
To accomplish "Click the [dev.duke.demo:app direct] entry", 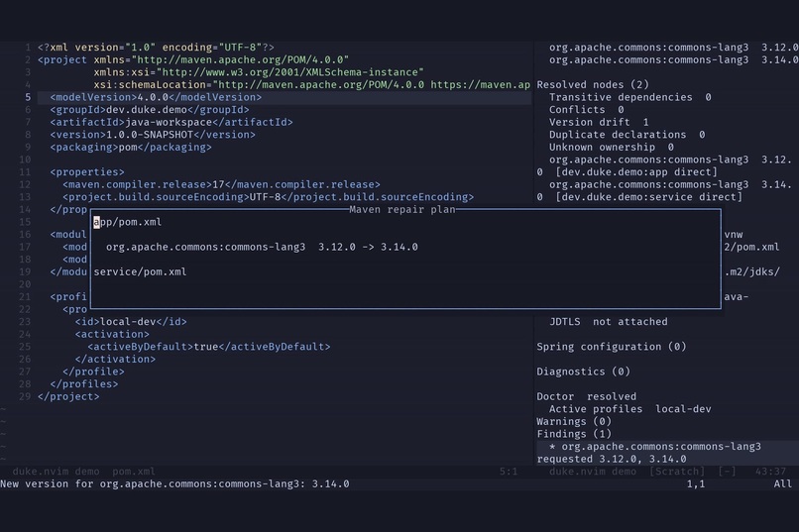I will click(636, 172).
